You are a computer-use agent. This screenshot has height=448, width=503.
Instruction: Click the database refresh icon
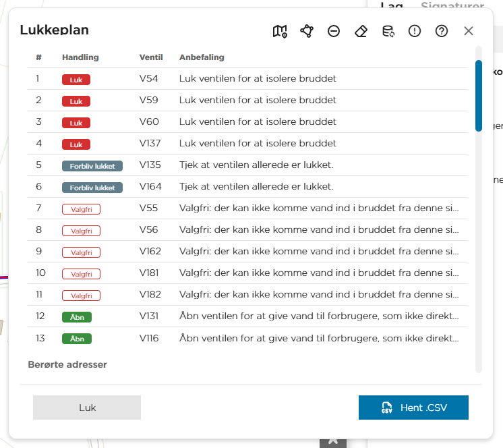pyautogui.click(x=388, y=31)
